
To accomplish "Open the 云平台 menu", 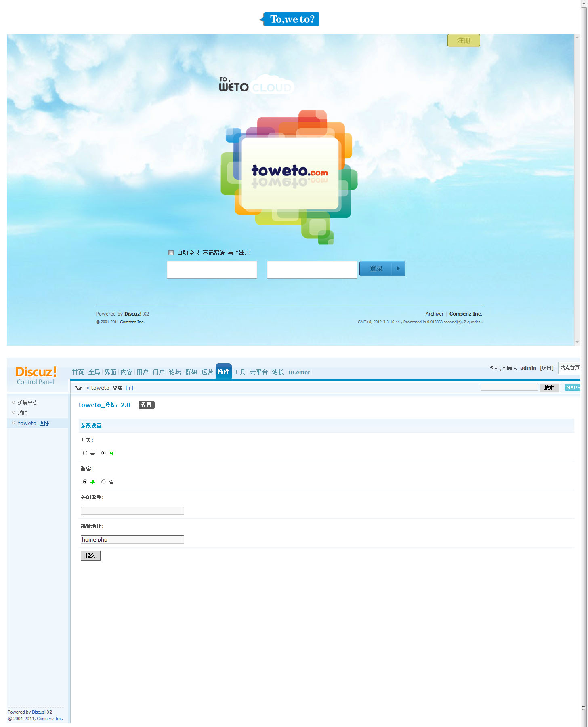I will pyautogui.click(x=259, y=372).
